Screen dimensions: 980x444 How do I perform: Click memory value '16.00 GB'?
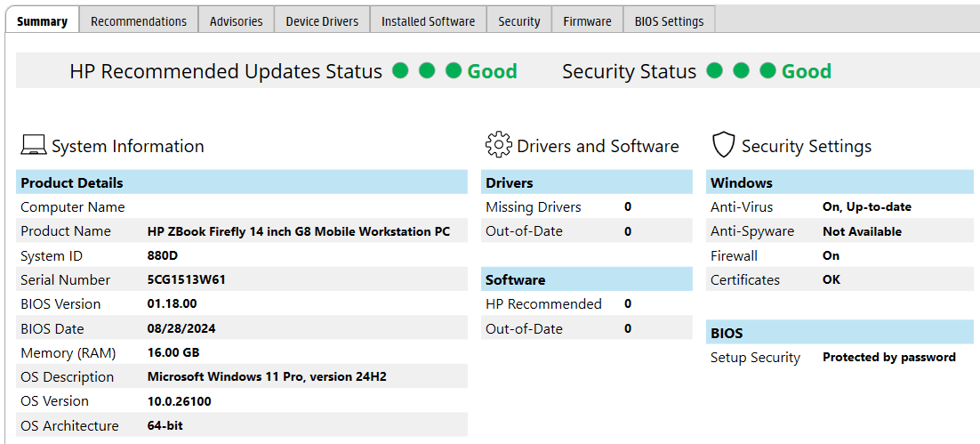(x=173, y=353)
